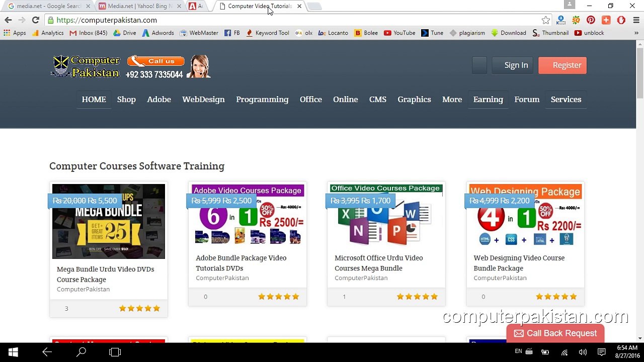
Task: Open Web Designing Package thumbnail
Action: point(525,215)
